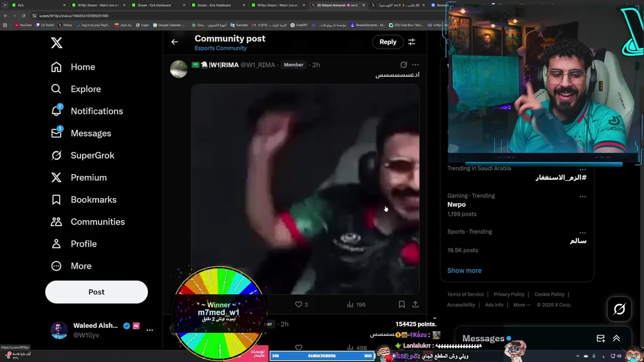
Task: Open the Esports Community link
Action: click(x=220, y=48)
